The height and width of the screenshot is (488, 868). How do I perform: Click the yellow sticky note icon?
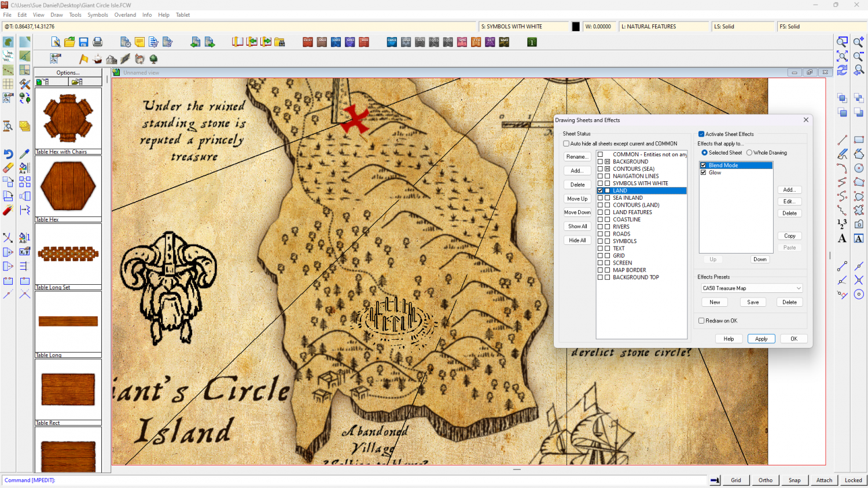pyautogui.click(x=139, y=42)
